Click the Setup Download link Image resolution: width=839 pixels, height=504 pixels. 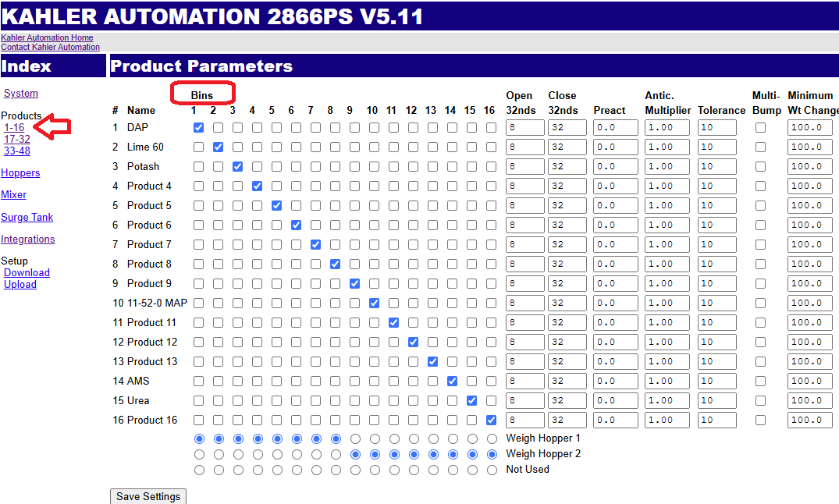[x=27, y=273]
